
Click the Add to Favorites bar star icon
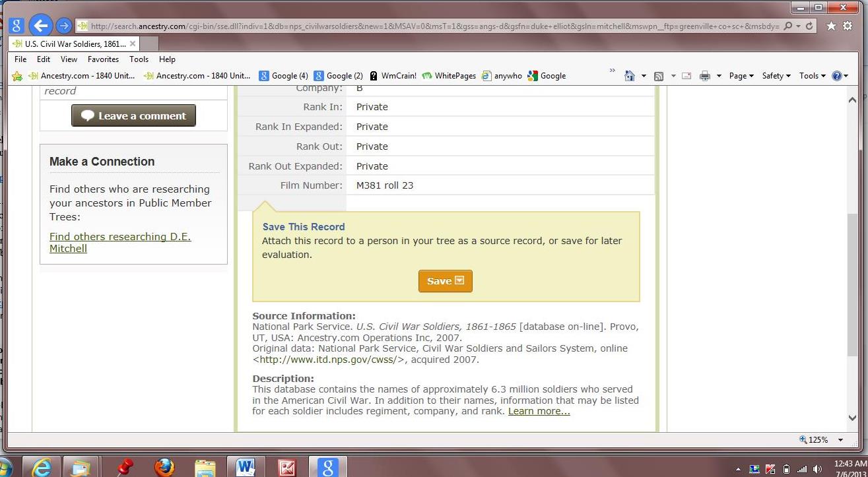coord(17,76)
